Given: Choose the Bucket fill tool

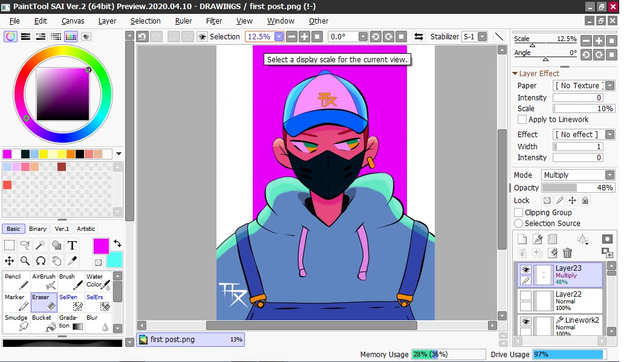Looking at the screenshot, I should point(44,323).
